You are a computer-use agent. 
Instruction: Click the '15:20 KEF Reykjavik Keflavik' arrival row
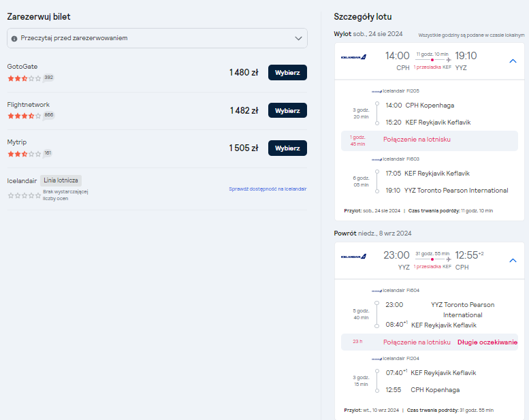pyautogui.click(x=428, y=122)
